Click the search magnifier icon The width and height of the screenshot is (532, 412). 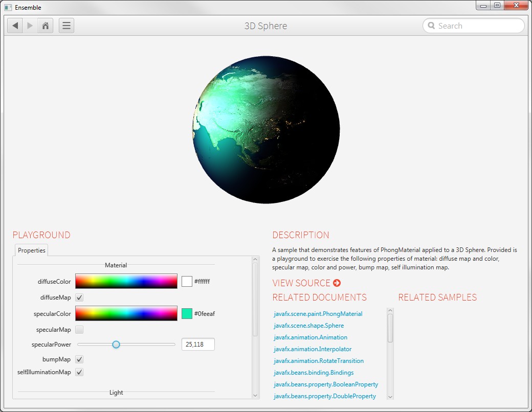(432, 26)
